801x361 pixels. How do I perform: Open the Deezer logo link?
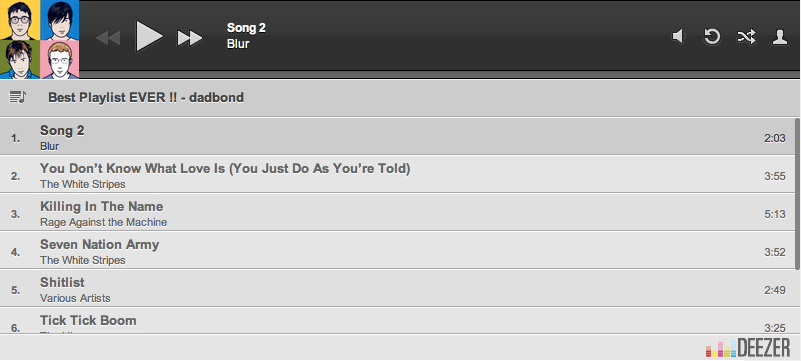coord(748,348)
